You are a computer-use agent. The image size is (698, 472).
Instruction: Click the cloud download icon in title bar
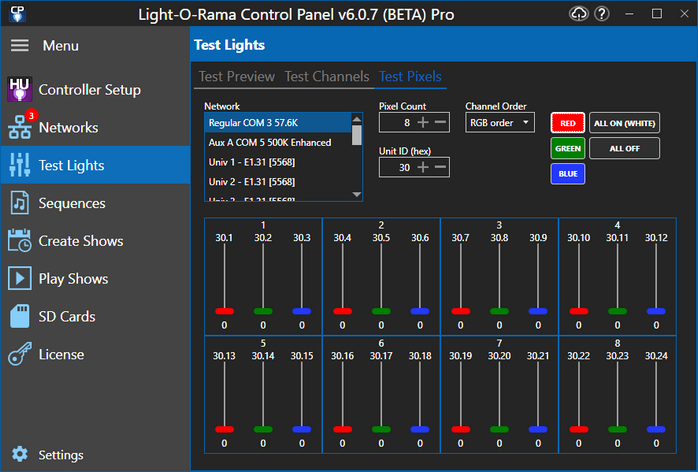[x=578, y=14]
